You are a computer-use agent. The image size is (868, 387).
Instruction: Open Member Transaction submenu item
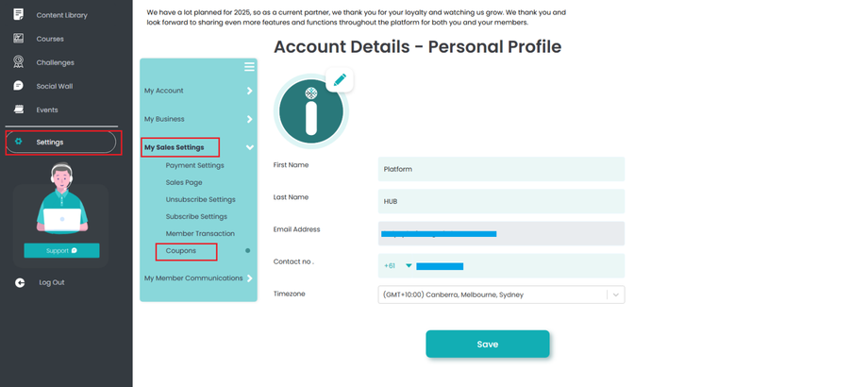click(x=200, y=233)
